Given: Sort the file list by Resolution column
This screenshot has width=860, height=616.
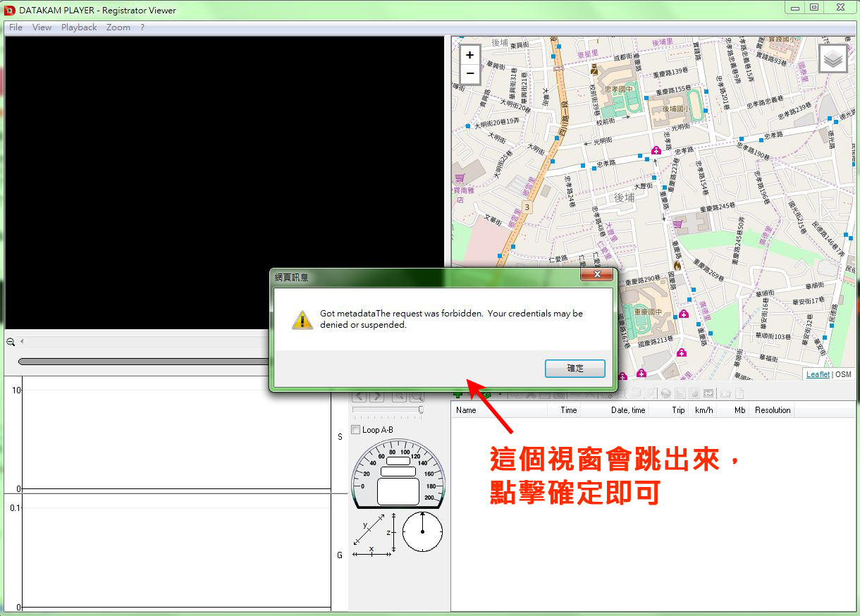Looking at the screenshot, I should [773, 410].
